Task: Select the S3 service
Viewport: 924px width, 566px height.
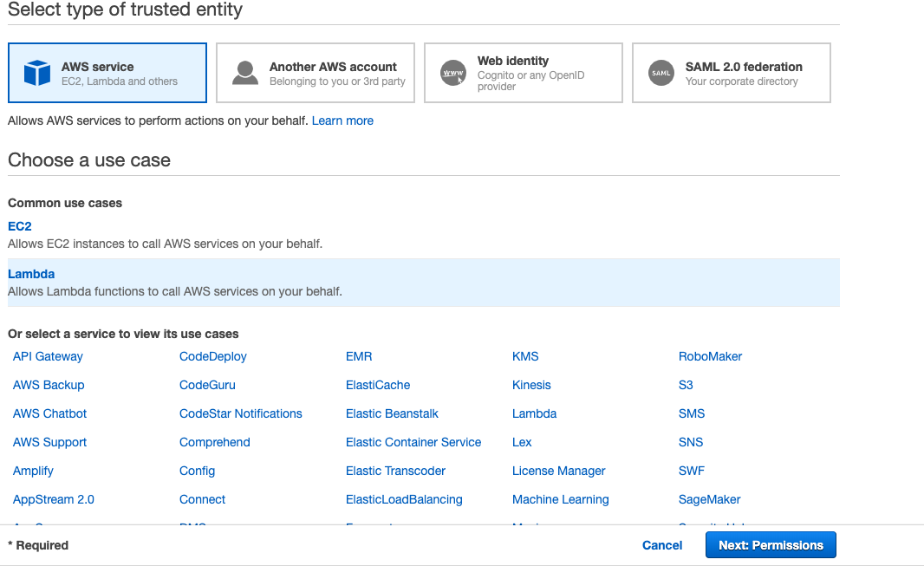Action: pos(686,385)
